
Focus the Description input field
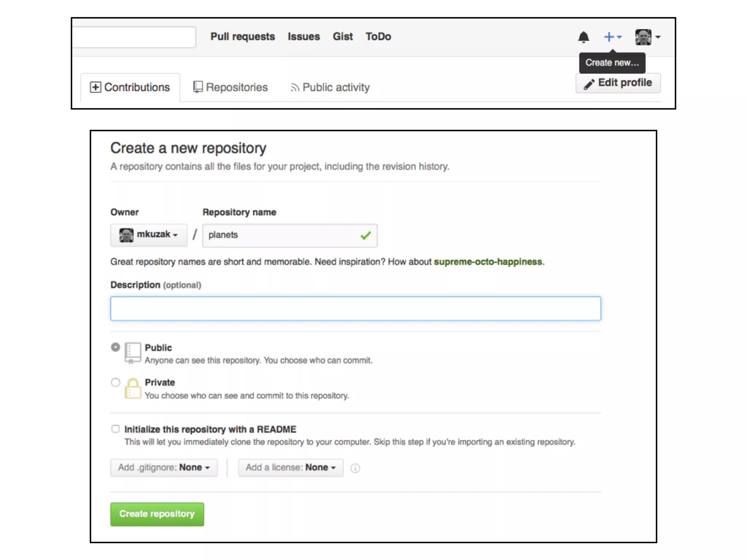coord(355,308)
